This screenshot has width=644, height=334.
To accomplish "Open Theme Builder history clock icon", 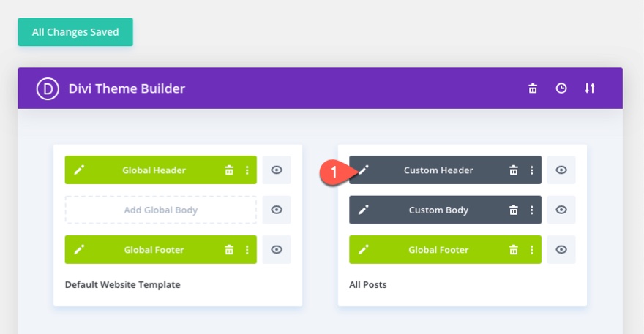I will coord(561,88).
